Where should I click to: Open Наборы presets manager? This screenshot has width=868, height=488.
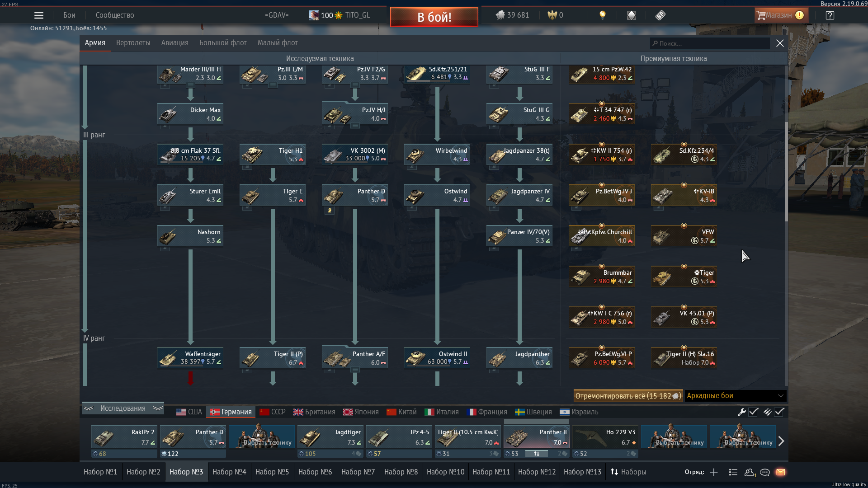point(628,472)
